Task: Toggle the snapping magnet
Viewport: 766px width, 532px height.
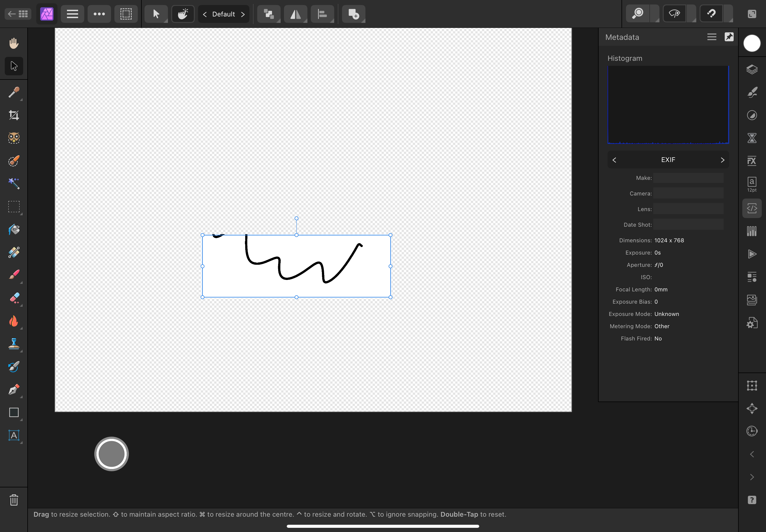Action: [711, 14]
